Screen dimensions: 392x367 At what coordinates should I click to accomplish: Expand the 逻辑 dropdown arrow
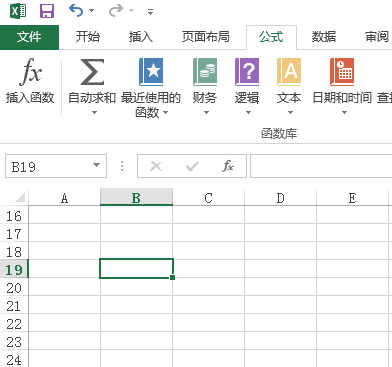248,113
